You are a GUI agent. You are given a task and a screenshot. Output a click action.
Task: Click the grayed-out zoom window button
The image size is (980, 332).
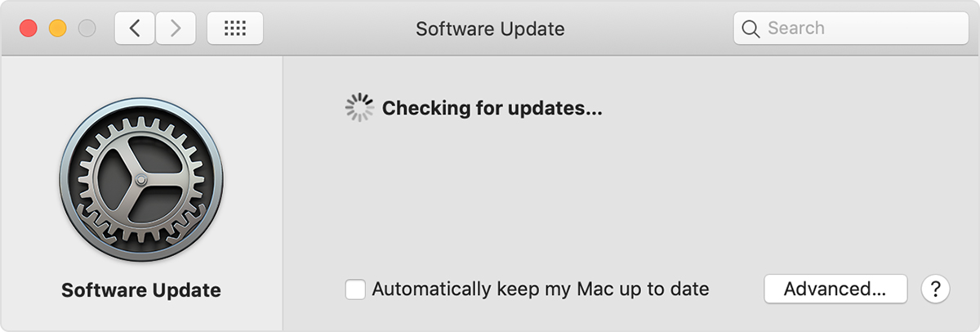(87, 29)
